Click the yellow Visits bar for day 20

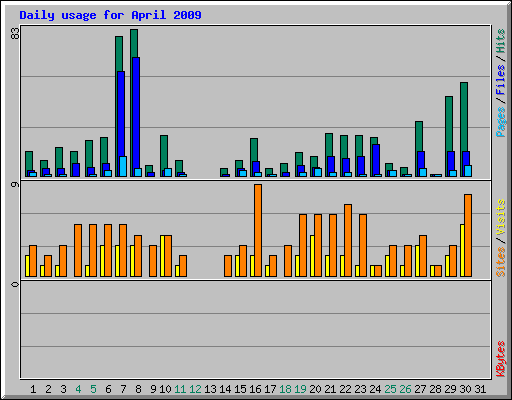click(312, 256)
